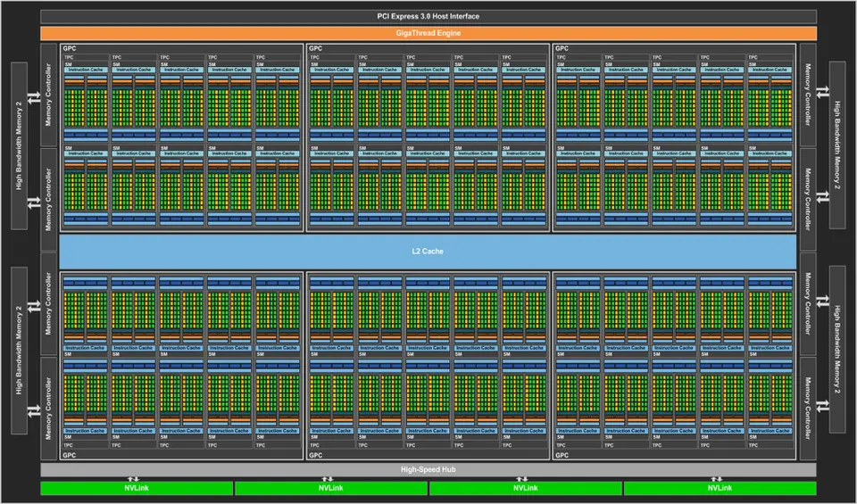857x504 pixels.
Task: Click the topmost double-arrow icon on the left edge
Action: pyautogui.click(x=34, y=96)
